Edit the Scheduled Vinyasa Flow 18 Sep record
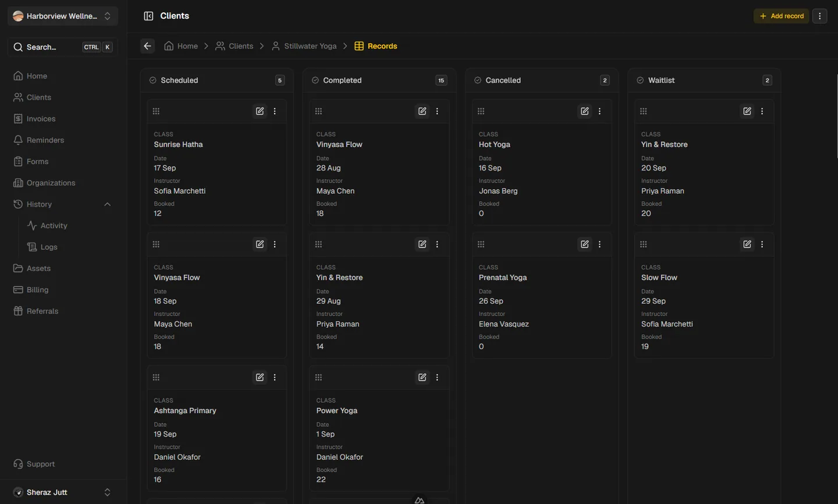 tap(260, 244)
